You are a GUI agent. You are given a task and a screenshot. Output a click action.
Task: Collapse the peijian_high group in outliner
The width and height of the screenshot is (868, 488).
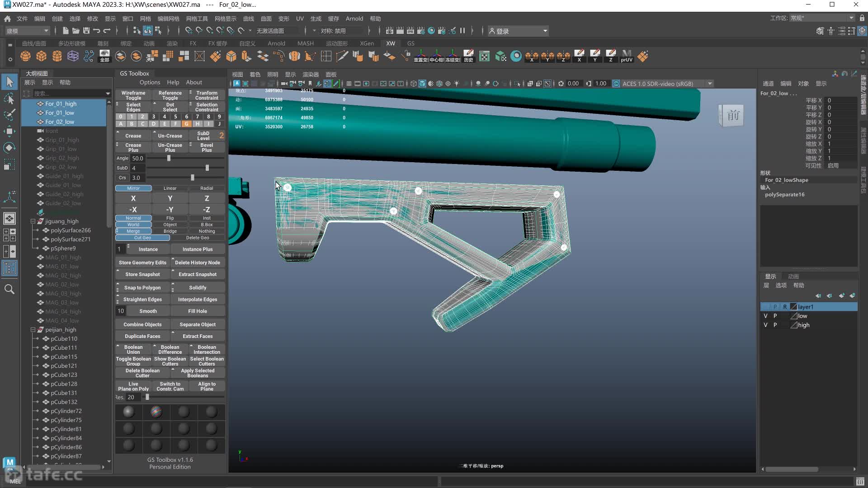point(33,330)
